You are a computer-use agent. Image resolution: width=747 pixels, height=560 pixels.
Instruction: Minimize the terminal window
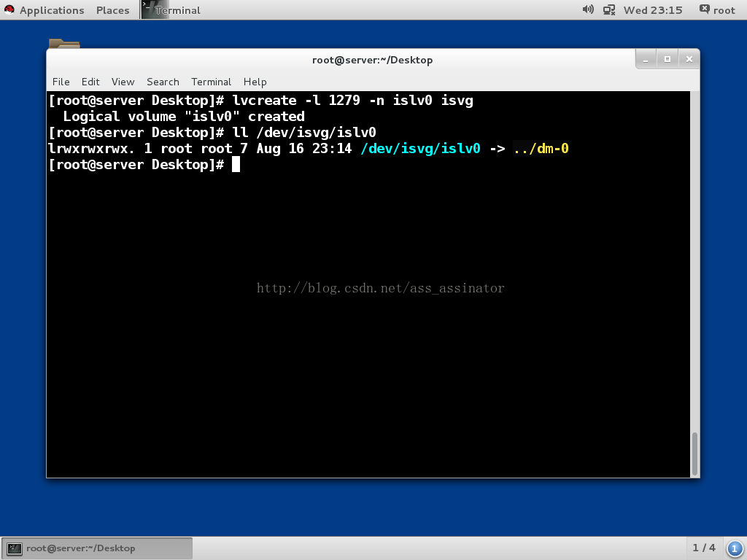coord(646,60)
